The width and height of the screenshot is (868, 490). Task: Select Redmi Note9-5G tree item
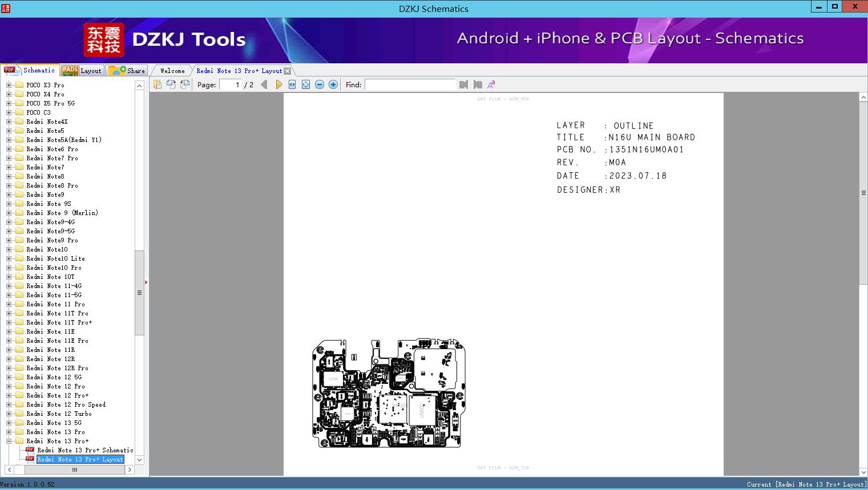coord(50,231)
